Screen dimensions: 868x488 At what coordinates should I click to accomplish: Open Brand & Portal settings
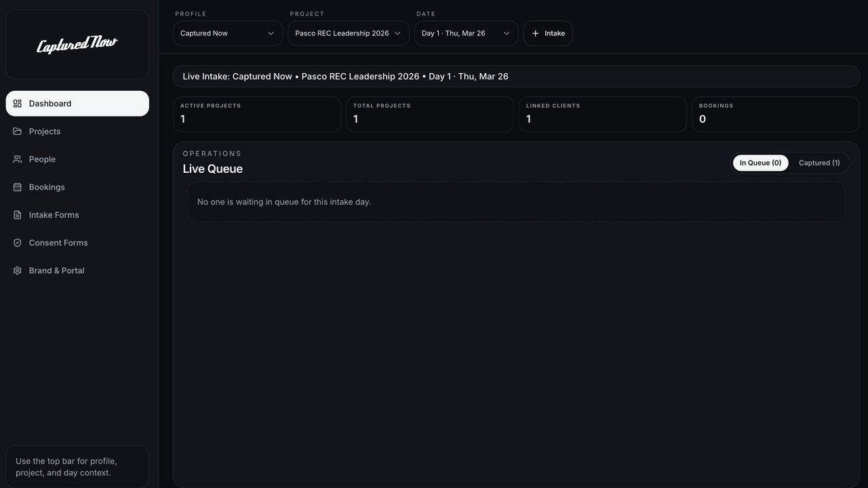click(x=77, y=270)
